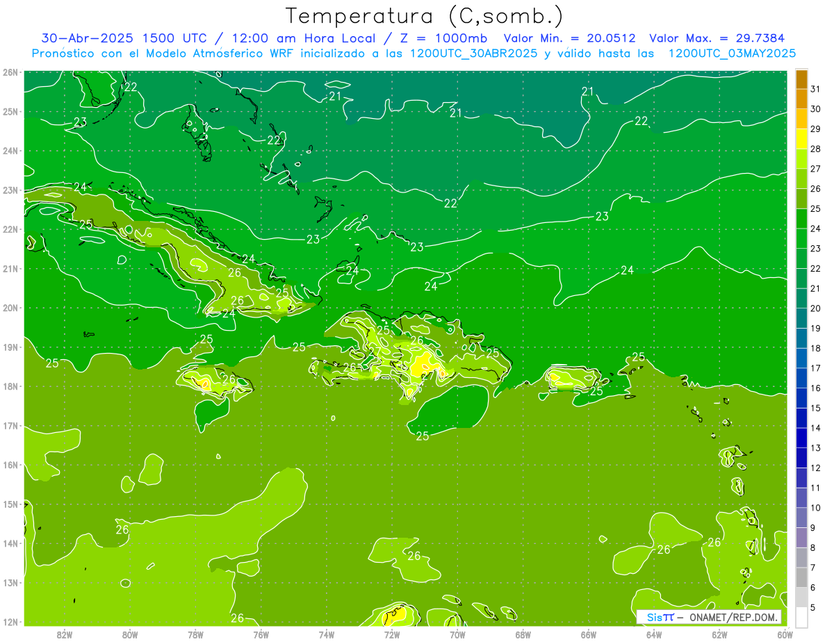The height and width of the screenshot is (644, 834).
Task: Click the "60W" longitude axis label
Action: tap(785, 634)
